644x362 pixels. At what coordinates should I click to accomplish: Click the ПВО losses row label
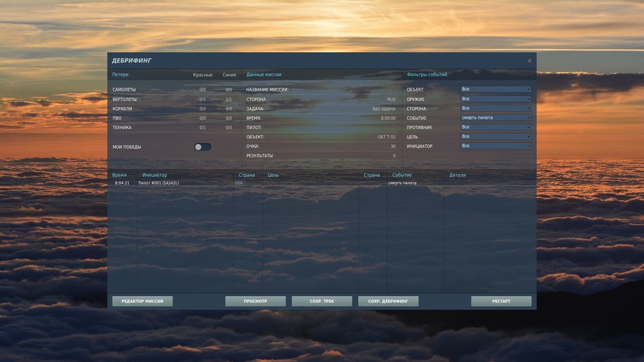click(x=117, y=119)
